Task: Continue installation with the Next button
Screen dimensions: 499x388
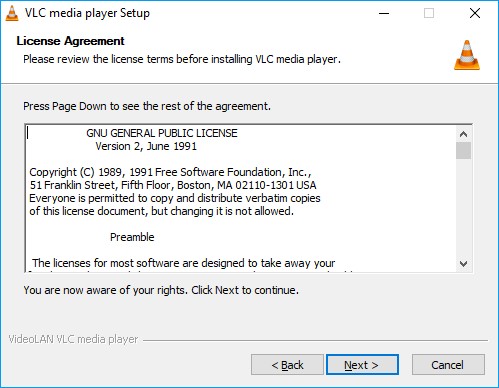Action: point(362,365)
